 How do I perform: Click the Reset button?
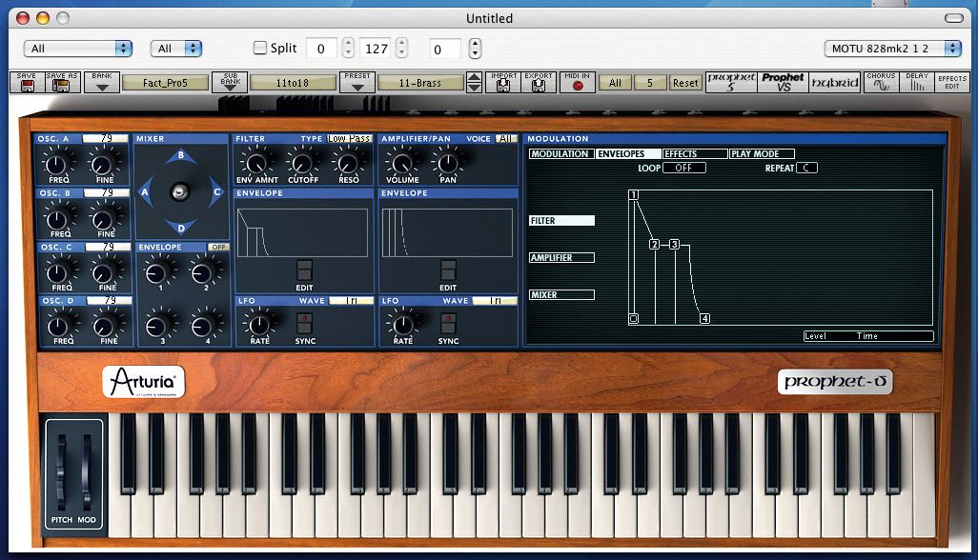(x=685, y=82)
